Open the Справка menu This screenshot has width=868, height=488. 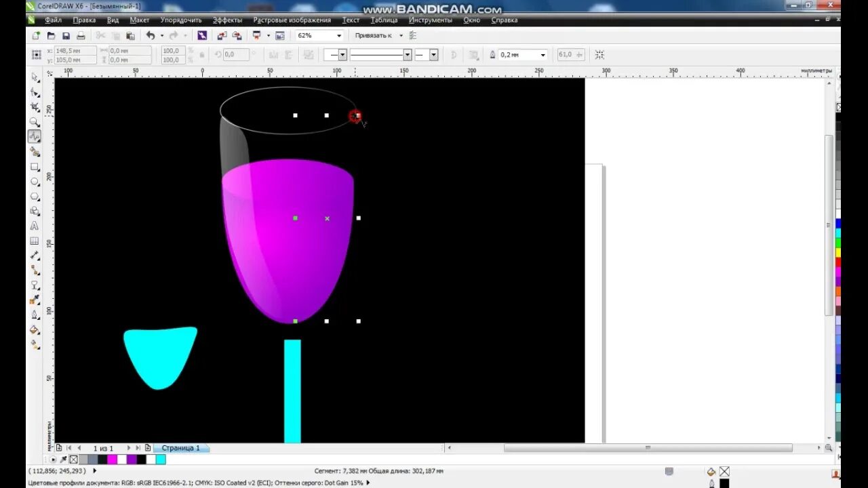(504, 20)
